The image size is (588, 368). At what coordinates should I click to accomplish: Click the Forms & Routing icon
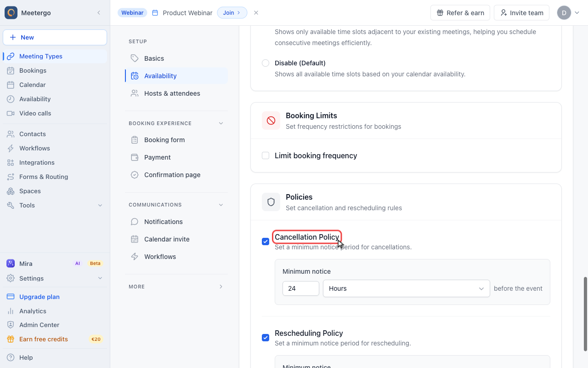coord(10,177)
